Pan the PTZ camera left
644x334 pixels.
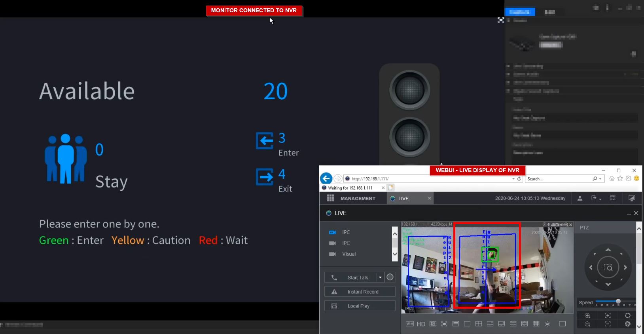pyautogui.click(x=591, y=268)
